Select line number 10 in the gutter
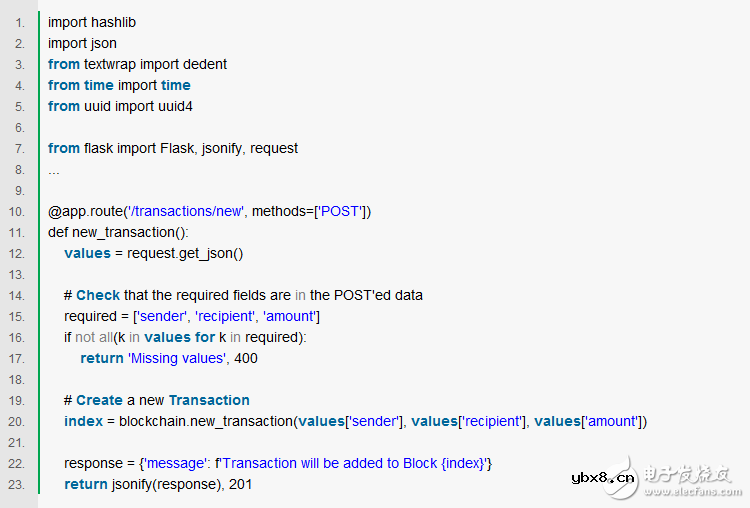This screenshot has width=750, height=508. pos(19,211)
